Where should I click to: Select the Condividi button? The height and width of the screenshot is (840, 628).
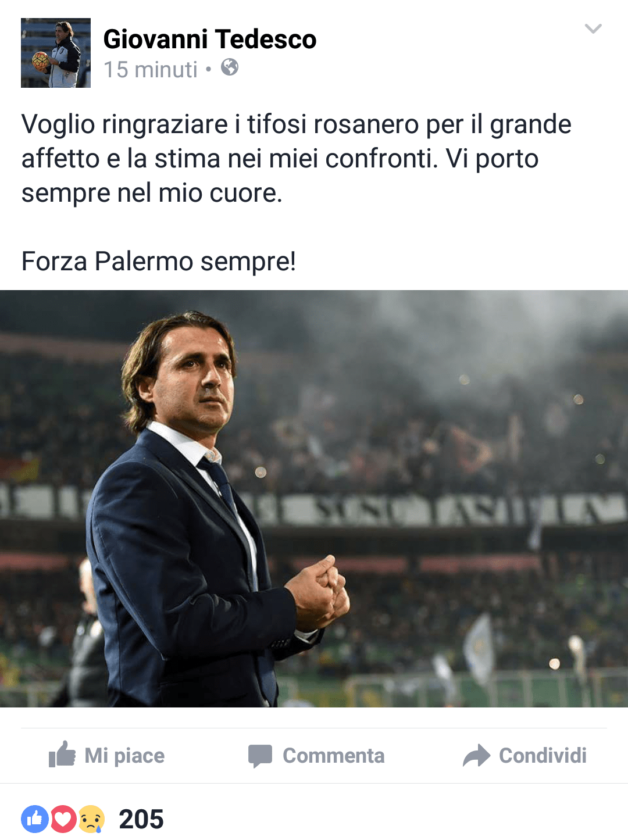pyautogui.click(x=524, y=756)
